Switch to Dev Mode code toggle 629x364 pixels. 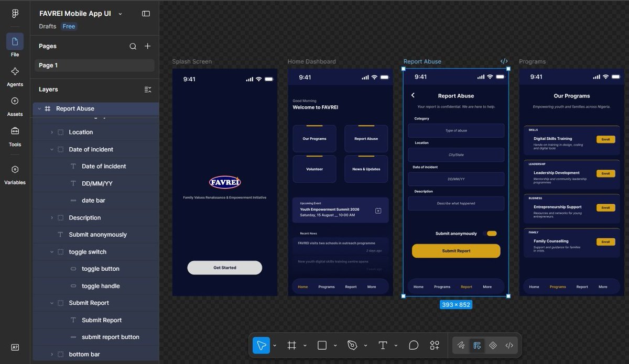click(509, 345)
